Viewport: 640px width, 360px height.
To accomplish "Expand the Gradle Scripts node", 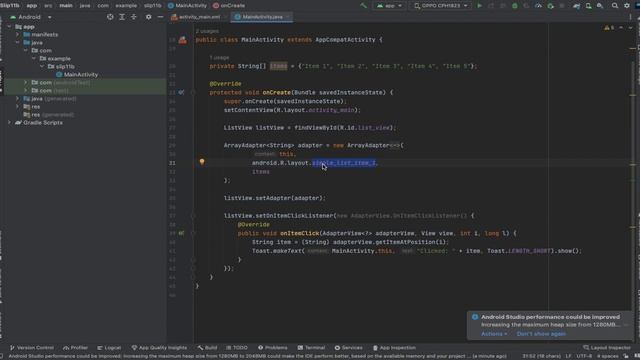I will (x=9, y=122).
